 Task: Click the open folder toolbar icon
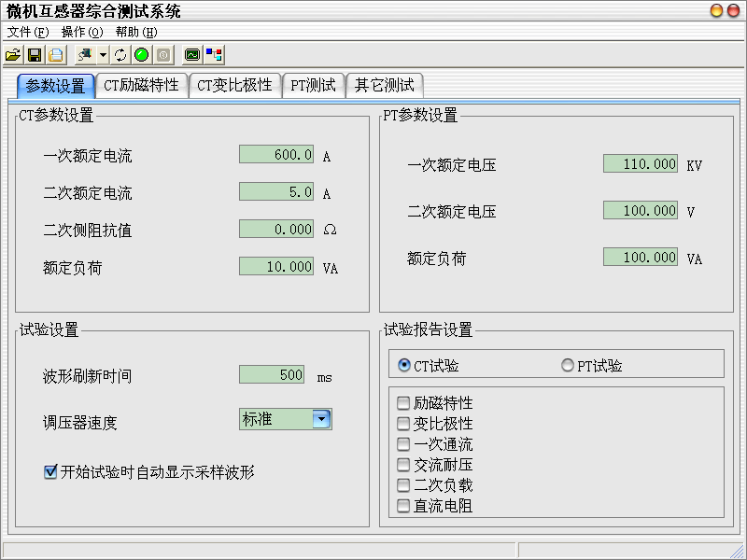click(13, 55)
